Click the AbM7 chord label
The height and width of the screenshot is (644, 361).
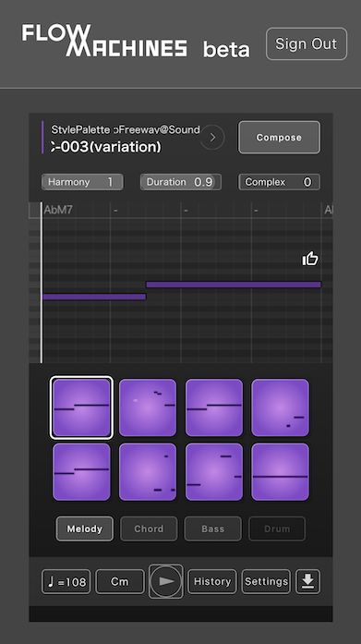tap(58, 210)
